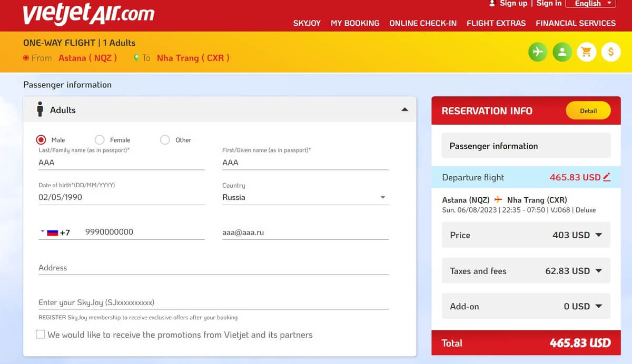Click Passenger information in Reservation Info
Image resolution: width=632 pixels, height=364 pixels.
(526, 146)
